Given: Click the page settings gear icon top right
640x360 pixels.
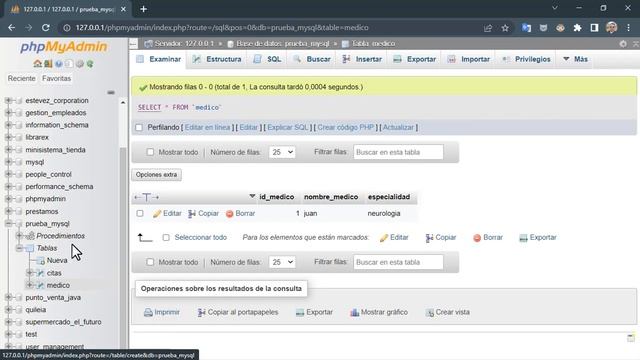Looking at the screenshot, I should pos(623,44).
